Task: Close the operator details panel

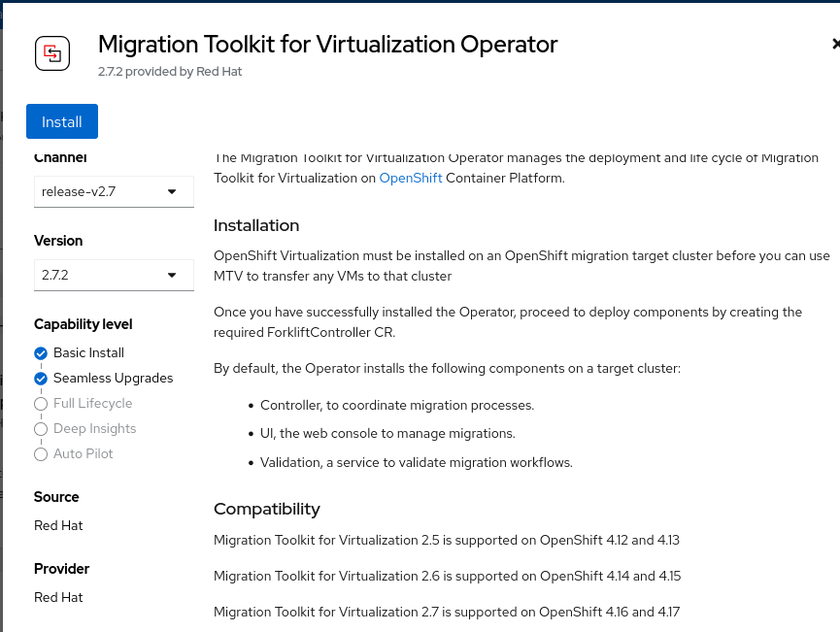Action: click(x=834, y=44)
